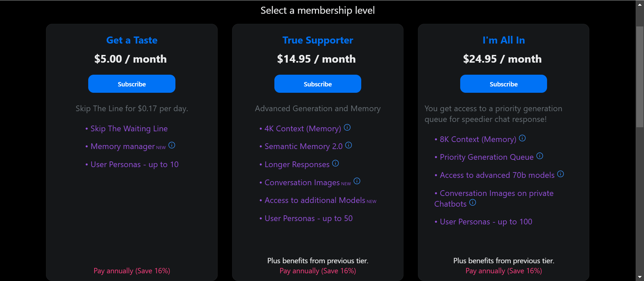This screenshot has width=644, height=281.
Task: Click info icon beside Priority Generation Queue
Action: click(540, 156)
